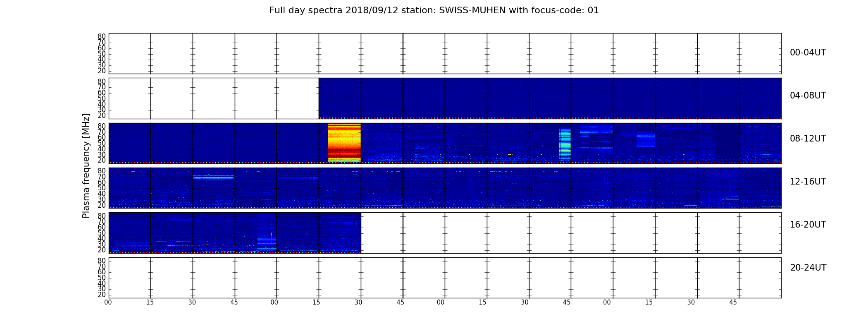Image resolution: width=868 pixels, height=331 pixels.
Task: Select the "04-08UT" panel label
Action: click(808, 96)
